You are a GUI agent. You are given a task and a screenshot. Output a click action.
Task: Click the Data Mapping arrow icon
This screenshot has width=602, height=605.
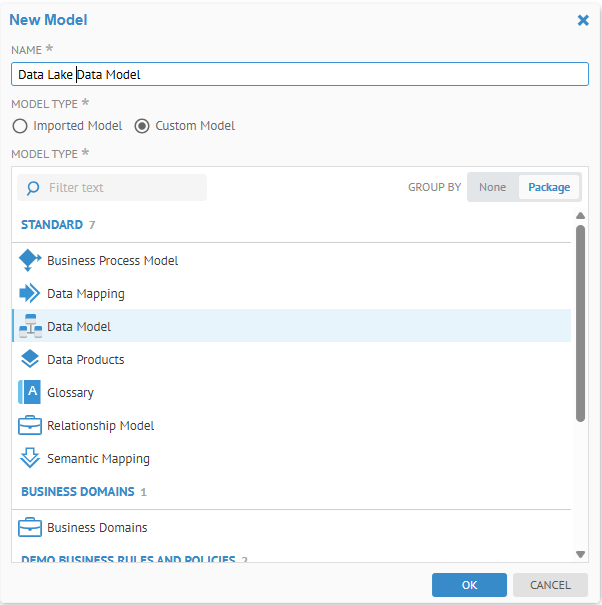pyautogui.click(x=30, y=294)
